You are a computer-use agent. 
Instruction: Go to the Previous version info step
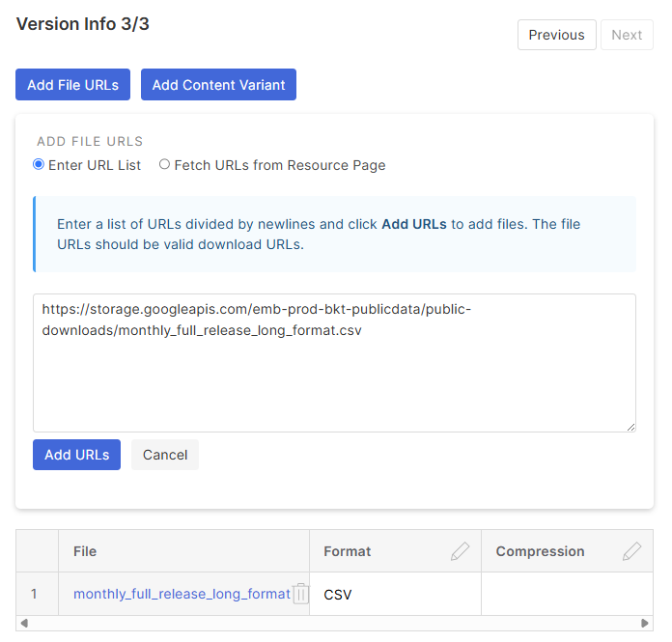coord(556,35)
